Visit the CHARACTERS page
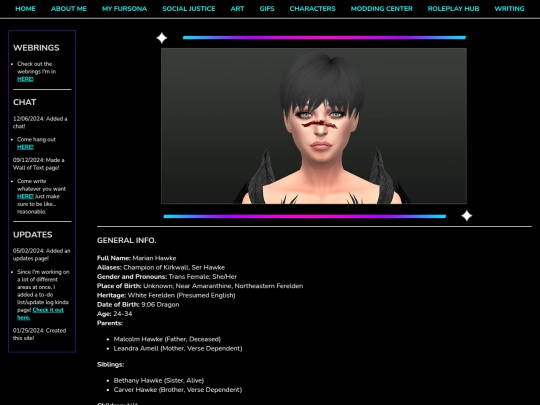This screenshot has width=540, height=405. click(312, 9)
